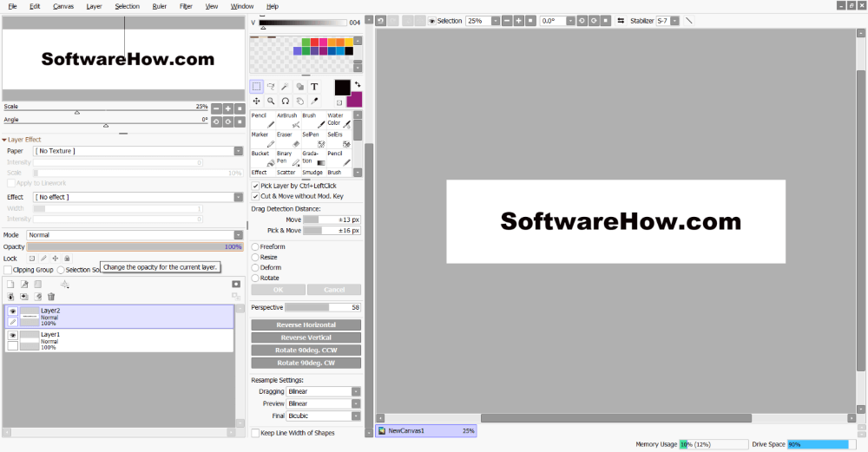Image resolution: width=868 pixels, height=452 pixels.
Task: Select the Rotate transform option
Action: pos(255,278)
